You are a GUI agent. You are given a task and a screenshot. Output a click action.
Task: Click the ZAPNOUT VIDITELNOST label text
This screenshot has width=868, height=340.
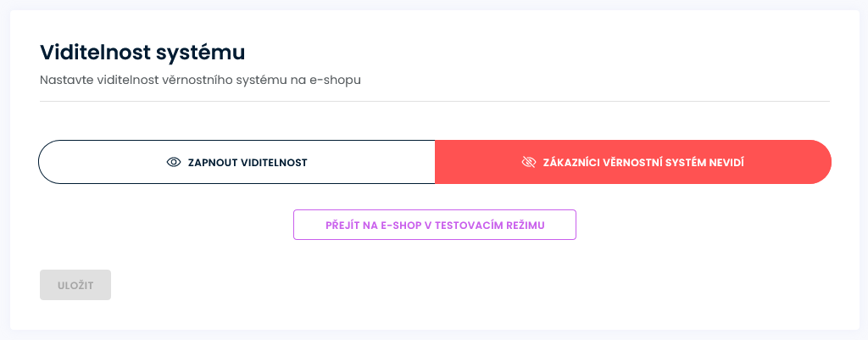[248, 162]
